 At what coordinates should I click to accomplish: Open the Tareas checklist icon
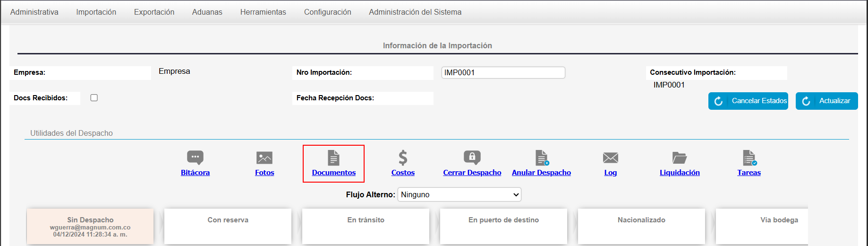pyautogui.click(x=749, y=158)
